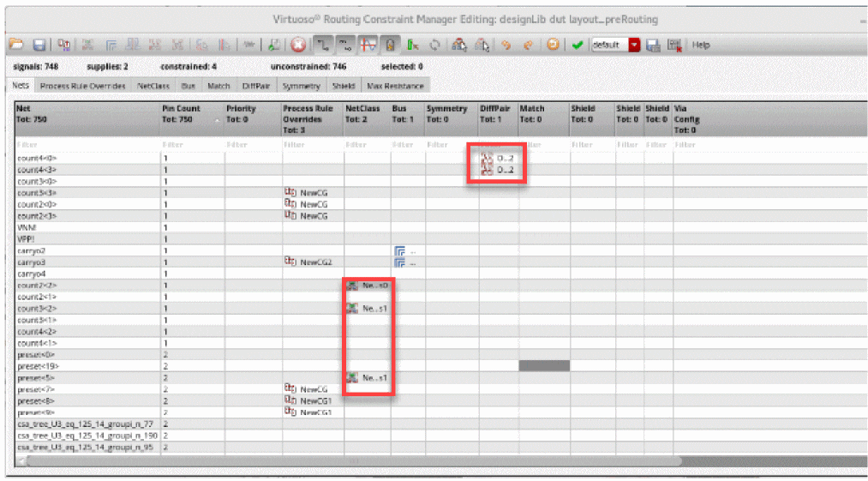
Task: Open the DiffPair tab
Action: [255, 87]
